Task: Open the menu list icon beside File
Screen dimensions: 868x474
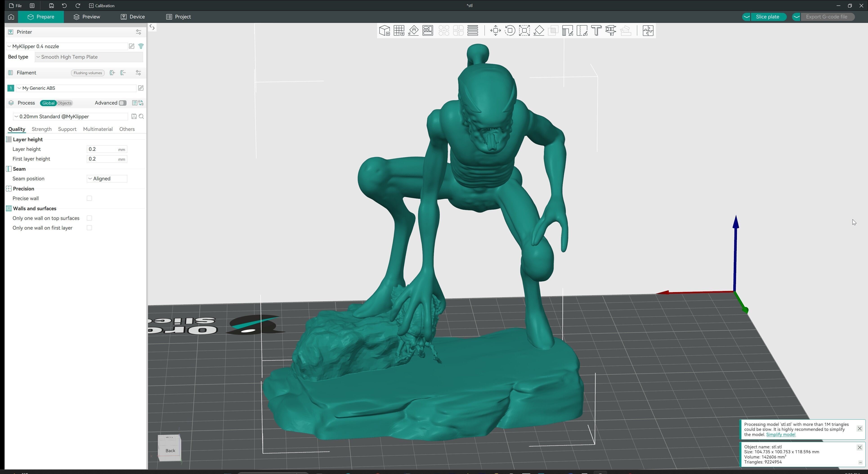Action: click(x=32, y=6)
